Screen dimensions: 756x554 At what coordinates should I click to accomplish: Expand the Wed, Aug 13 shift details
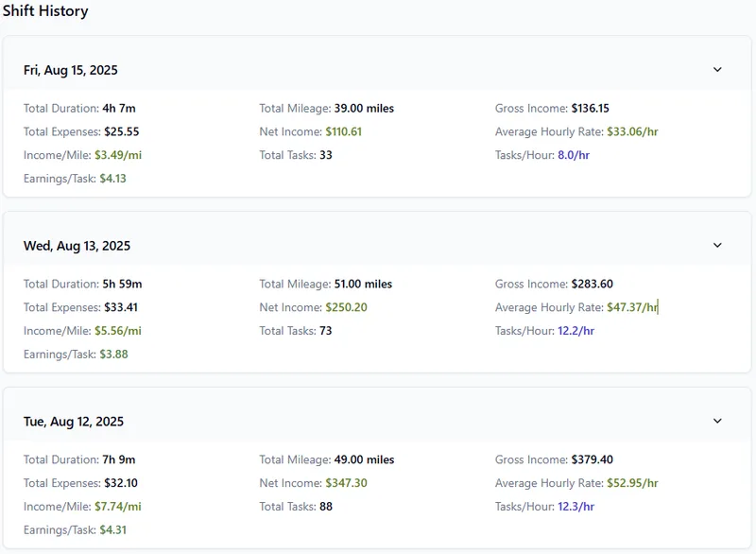pyautogui.click(x=718, y=245)
